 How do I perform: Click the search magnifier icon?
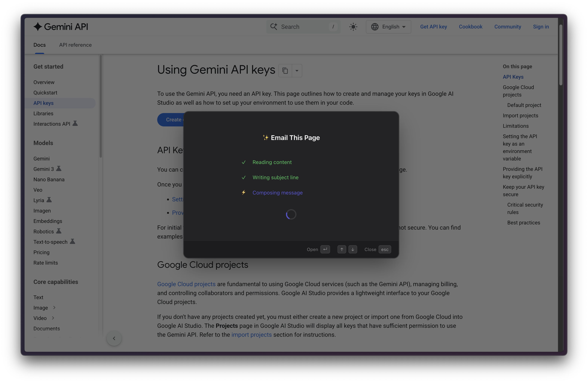click(x=274, y=27)
